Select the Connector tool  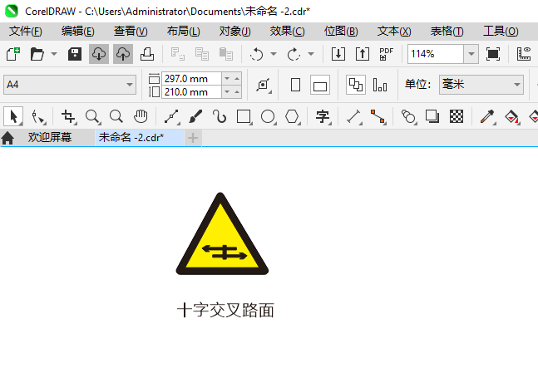pos(378,117)
